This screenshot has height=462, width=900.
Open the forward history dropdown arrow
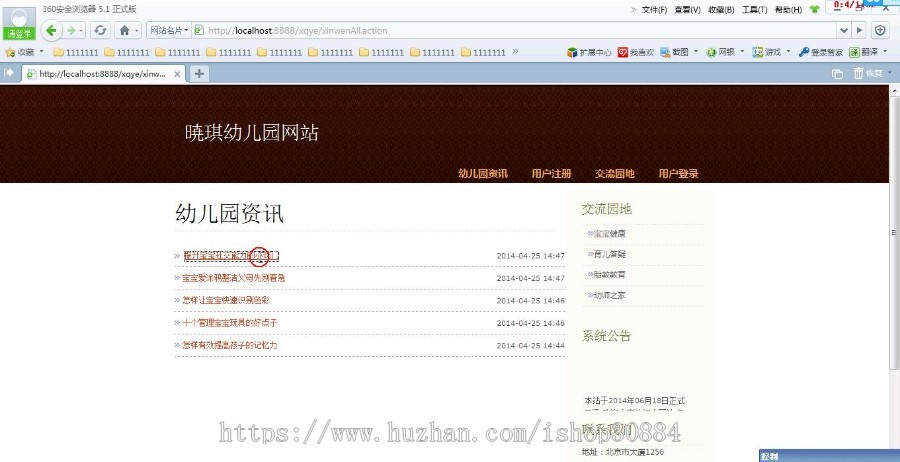[x=82, y=30]
